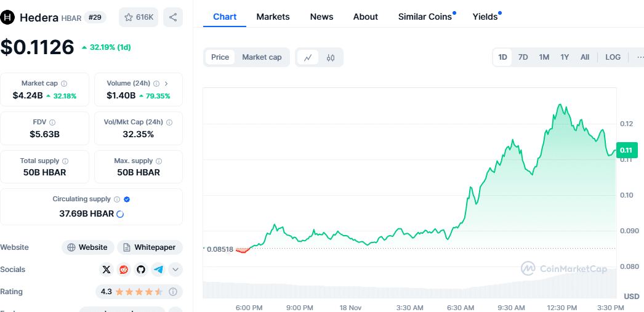Click the 0.08518 opening price label
The width and height of the screenshot is (644, 312).
point(220,249)
